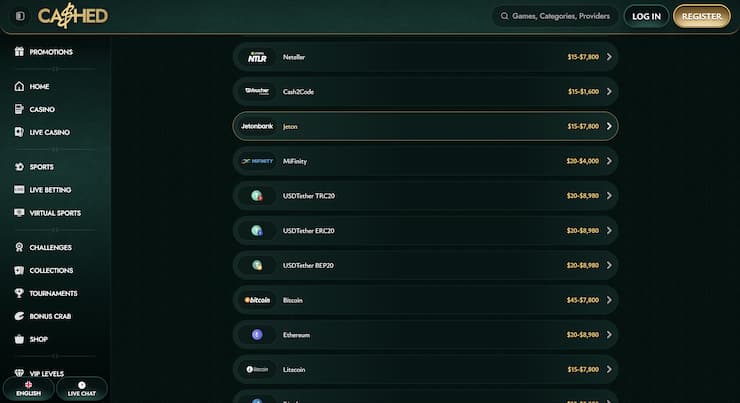740x403 pixels.
Task: Click the Jeton $15-$7,800 limit text
Action: (583, 126)
